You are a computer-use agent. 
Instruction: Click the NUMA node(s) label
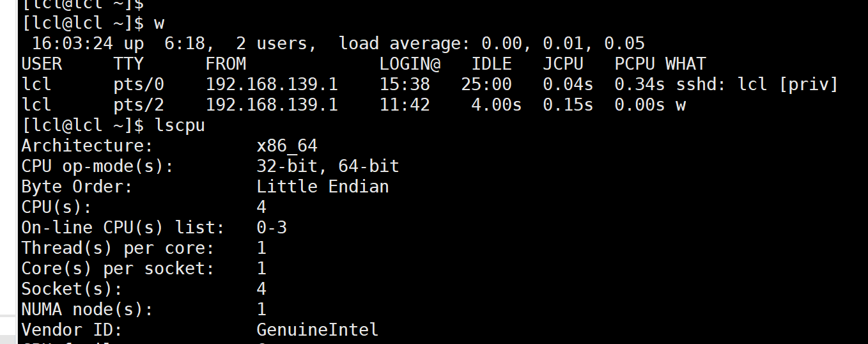88,309
